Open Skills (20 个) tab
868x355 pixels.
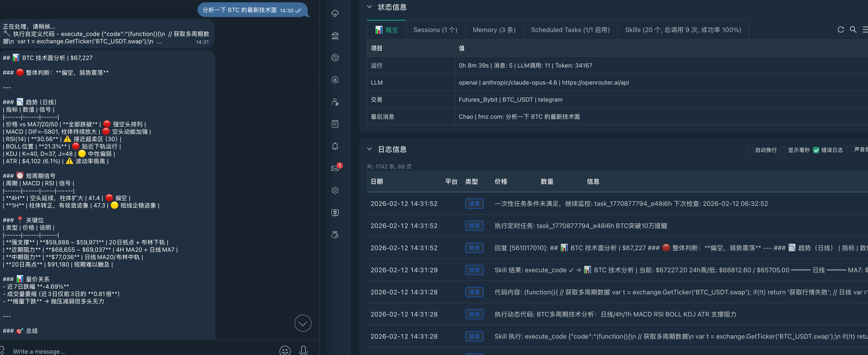click(683, 30)
